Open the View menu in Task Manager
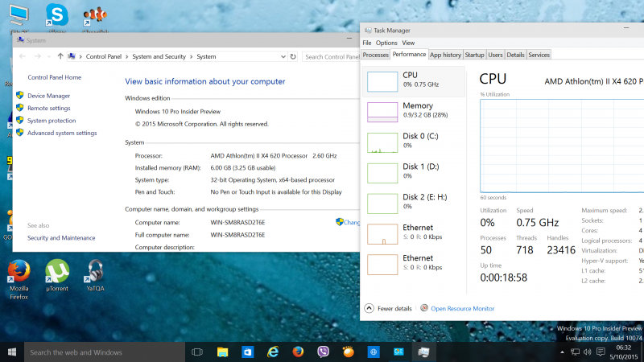The height and width of the screenshot is (362, 644). (x=408, y=43)
